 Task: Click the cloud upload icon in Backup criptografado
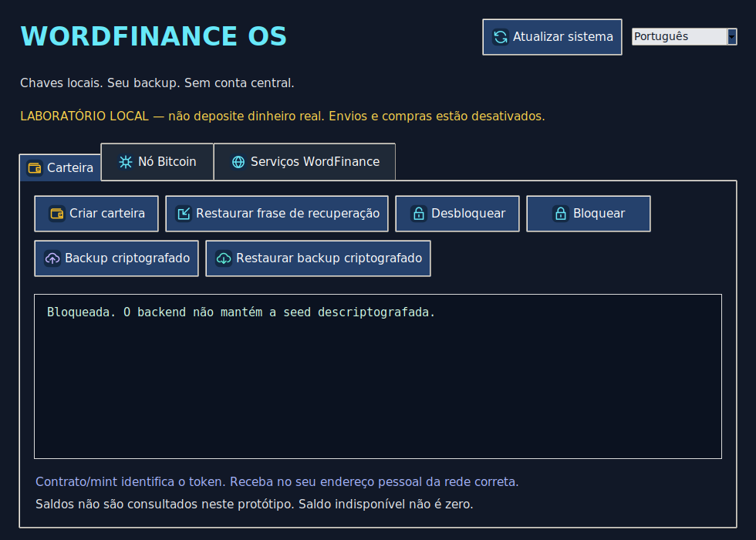pos(52,258)
